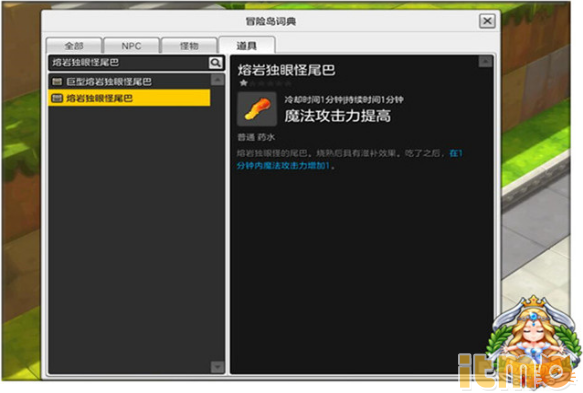Click the 冒险岛词典 window title
The width and height of the screenshot is (583, 393).
point(270,21)
